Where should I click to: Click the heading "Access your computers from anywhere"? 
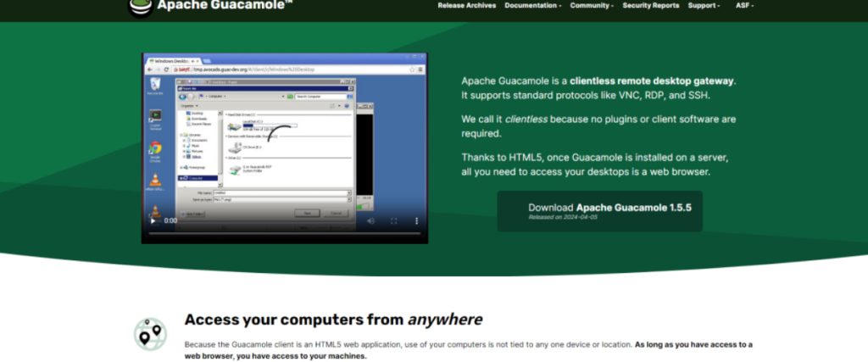[x=333, y=320]
